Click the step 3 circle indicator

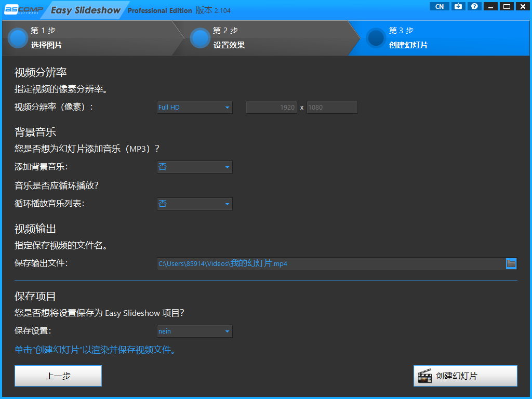tap(376, 38)
